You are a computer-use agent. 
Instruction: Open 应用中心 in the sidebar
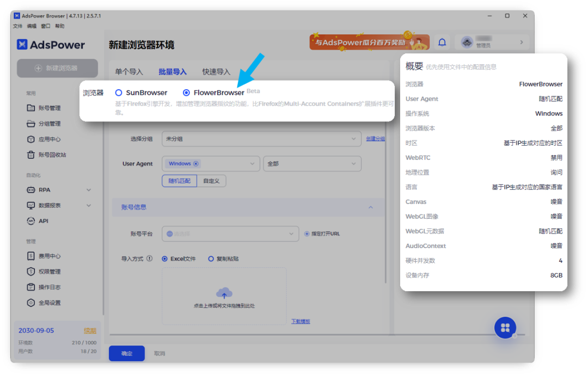tap(44, 139)
